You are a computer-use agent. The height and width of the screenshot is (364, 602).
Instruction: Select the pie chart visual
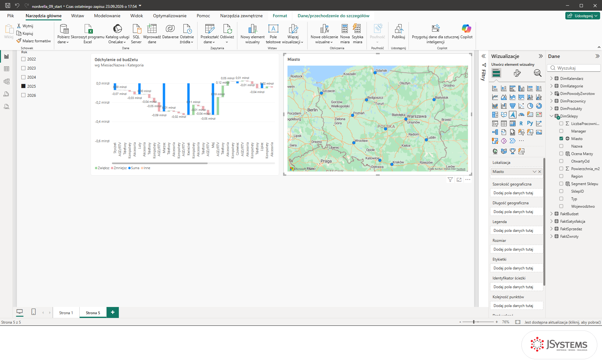click(530, 106)
